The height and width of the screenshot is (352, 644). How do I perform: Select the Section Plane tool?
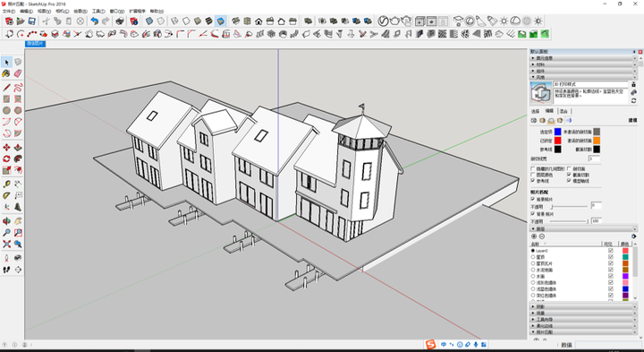(18, 270)
